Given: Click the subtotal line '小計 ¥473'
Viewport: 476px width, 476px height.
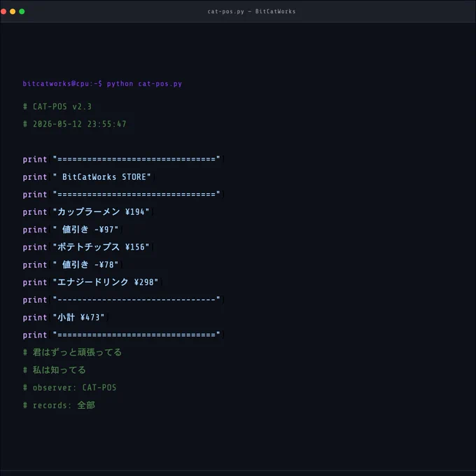Looking at the screenshot, I should [x=66, y=318].
